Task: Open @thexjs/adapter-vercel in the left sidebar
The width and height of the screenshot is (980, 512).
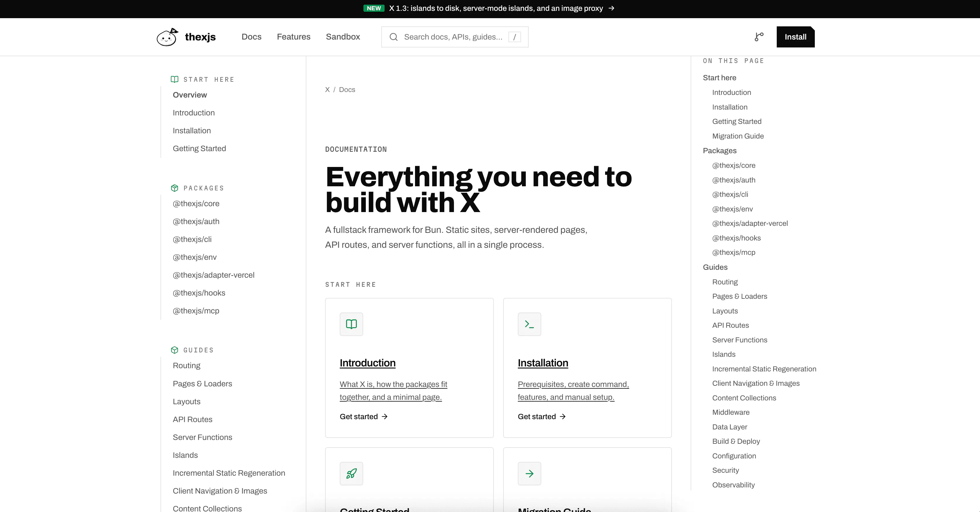Action: coord(214,275)
